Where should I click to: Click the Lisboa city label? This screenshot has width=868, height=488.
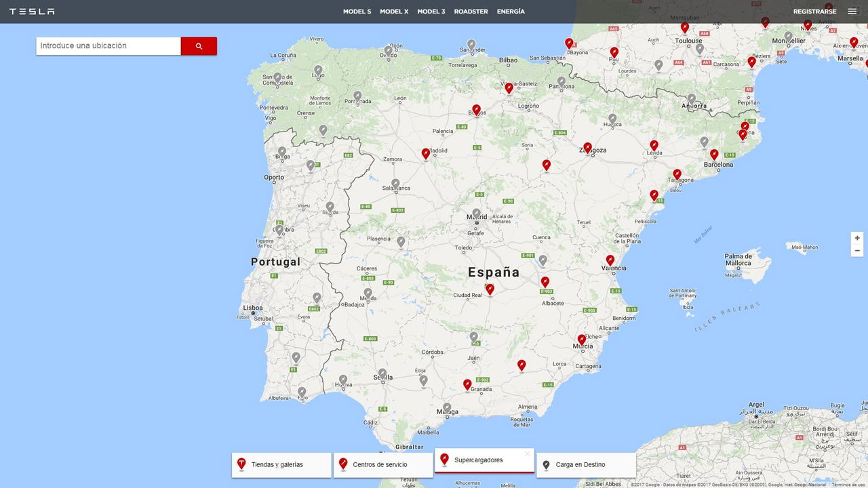tap(253, 308)
